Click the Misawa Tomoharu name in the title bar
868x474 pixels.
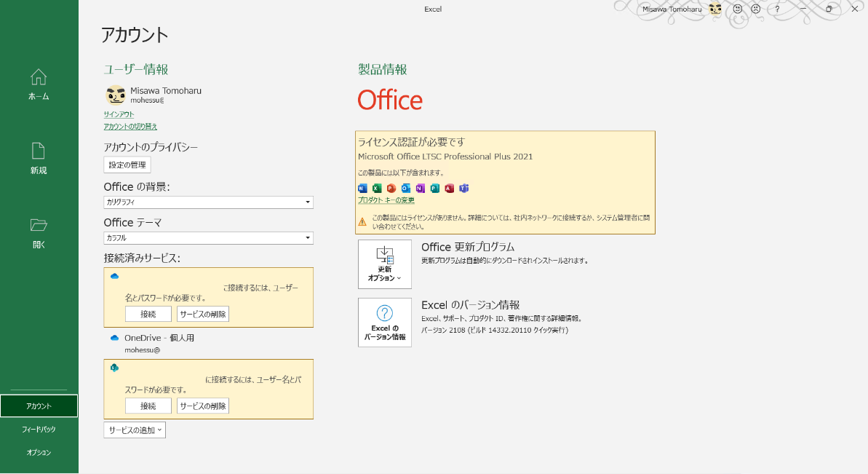coord(672,9)
